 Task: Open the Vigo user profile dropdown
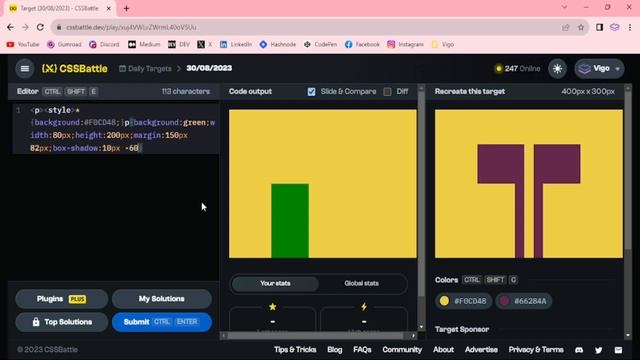point(599,69)
